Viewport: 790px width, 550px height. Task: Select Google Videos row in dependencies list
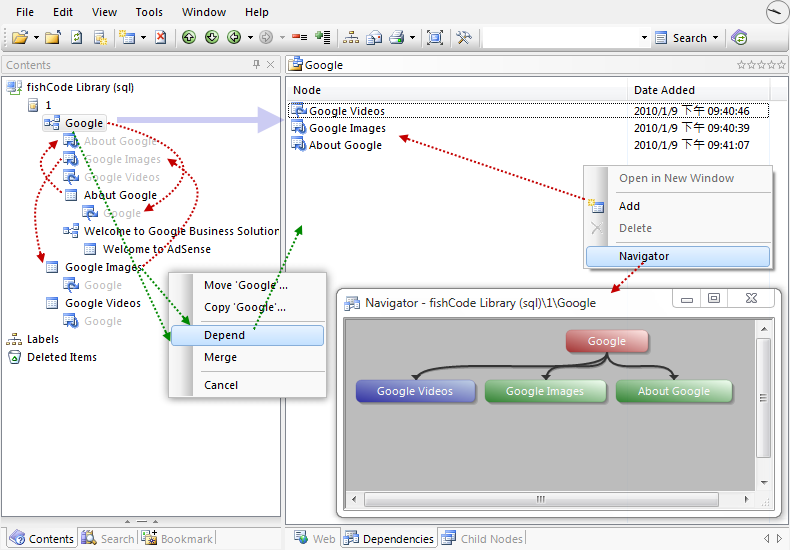pyautogui.click(x=529, y=111)
